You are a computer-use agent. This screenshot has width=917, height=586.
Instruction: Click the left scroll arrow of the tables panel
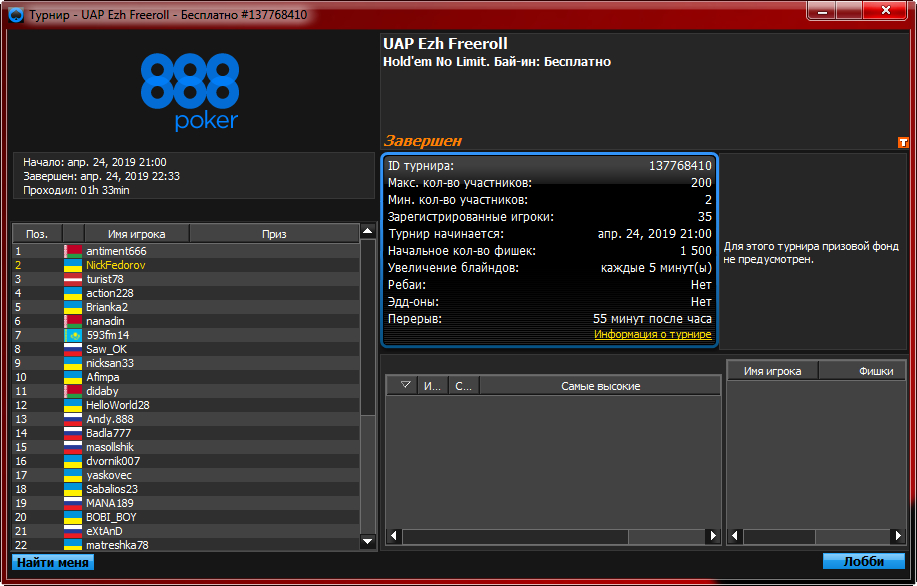click(x=394, y=536)
